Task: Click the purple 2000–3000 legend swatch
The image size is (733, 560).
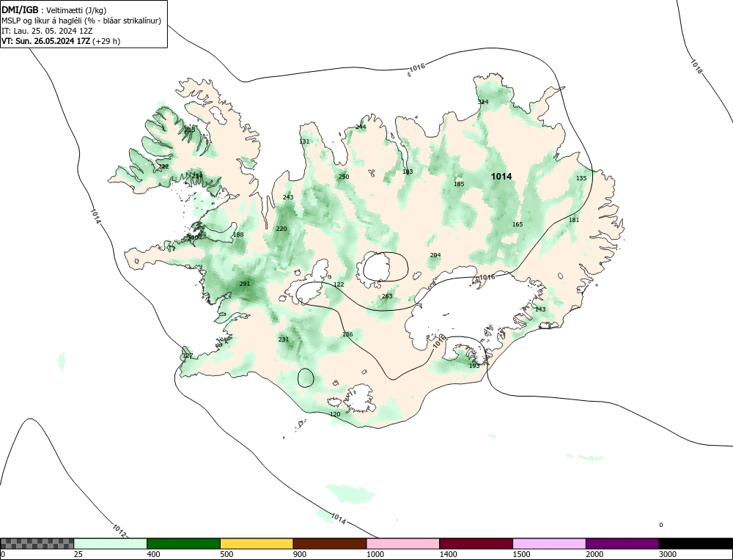Action: pos(622,544)
